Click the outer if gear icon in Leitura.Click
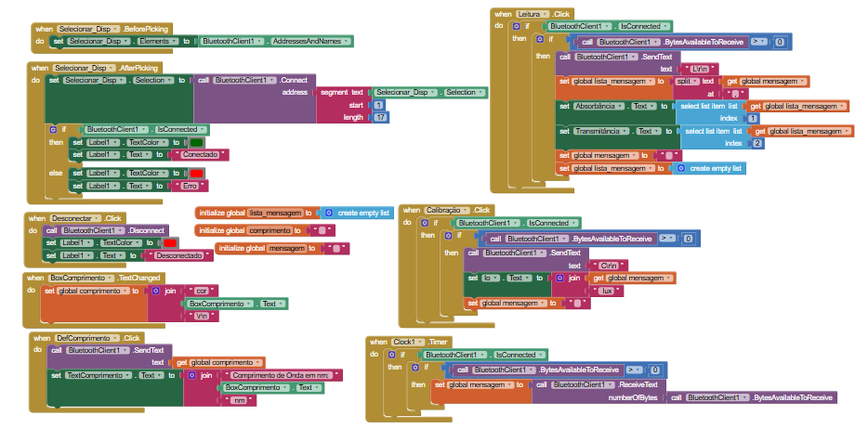 [x=527, y=27]
